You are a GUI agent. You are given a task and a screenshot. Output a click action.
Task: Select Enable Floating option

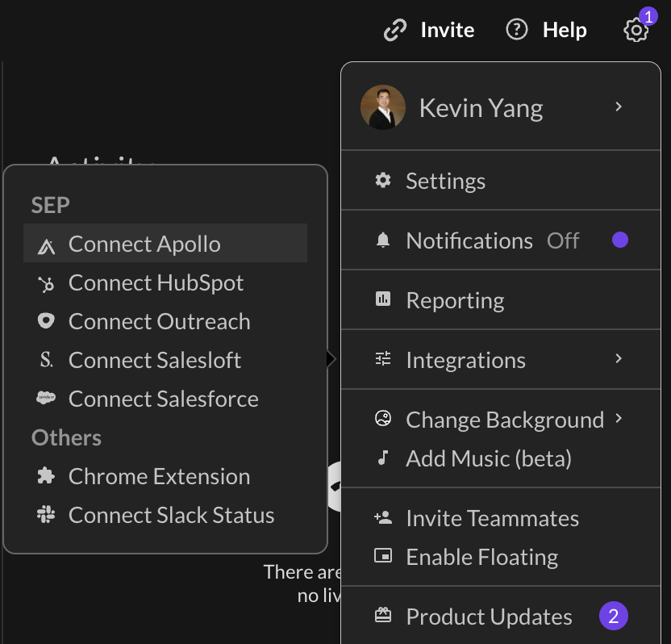(501, 557)
